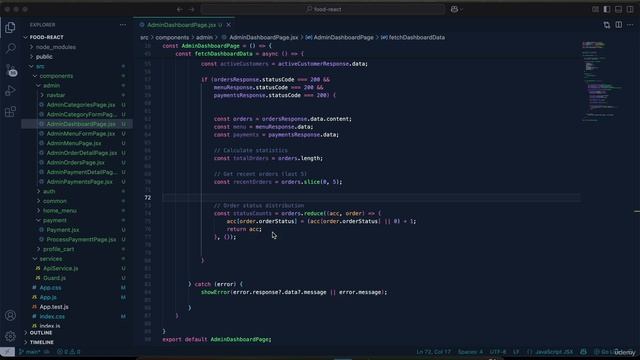Place cursor on empty line 72
Viewport: 640px width, 360px height.
[x=371, y=198]
